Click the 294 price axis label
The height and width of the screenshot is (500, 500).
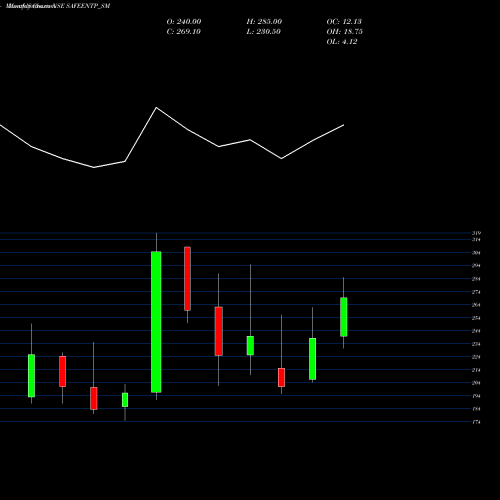click(x=476, y=266)
